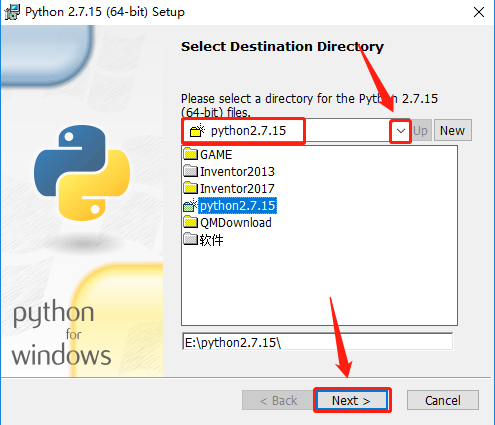This screenshot has width=495, height=425.
Task: Click the 软件 folder icon
Action: pos(191,239)
